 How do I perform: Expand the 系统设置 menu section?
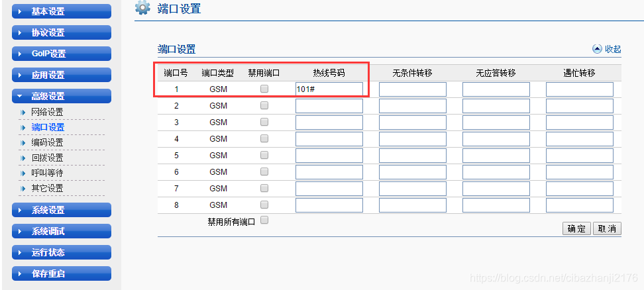click(x=62, y=210)
